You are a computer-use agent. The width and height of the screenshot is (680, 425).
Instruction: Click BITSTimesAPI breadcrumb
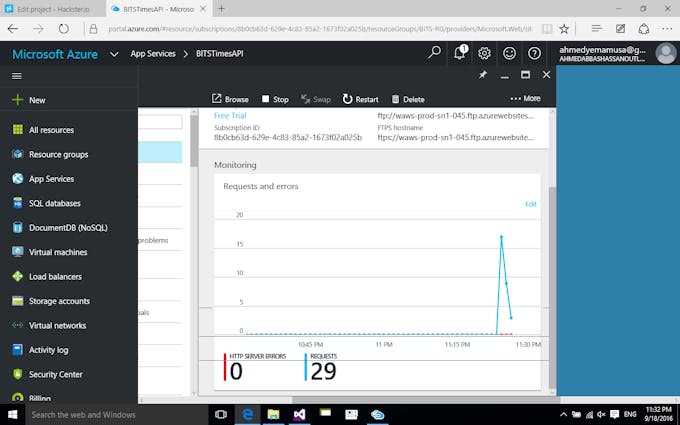219,54
